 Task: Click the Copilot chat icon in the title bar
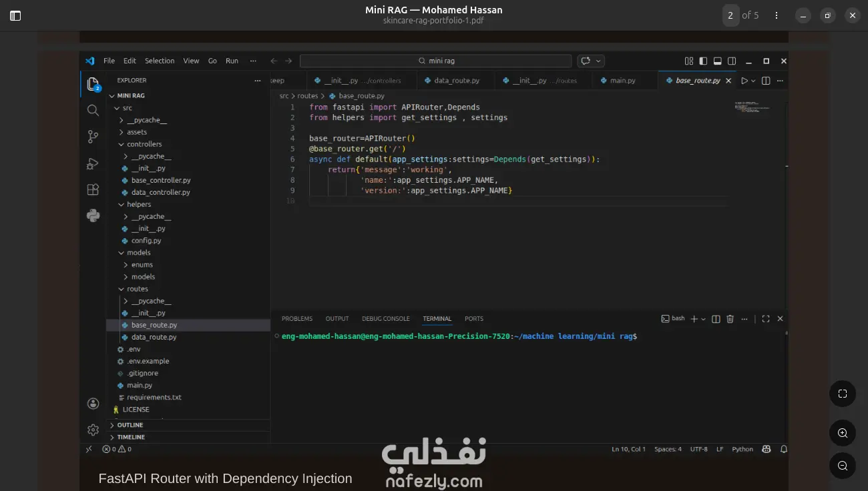[x=586, y=61]
